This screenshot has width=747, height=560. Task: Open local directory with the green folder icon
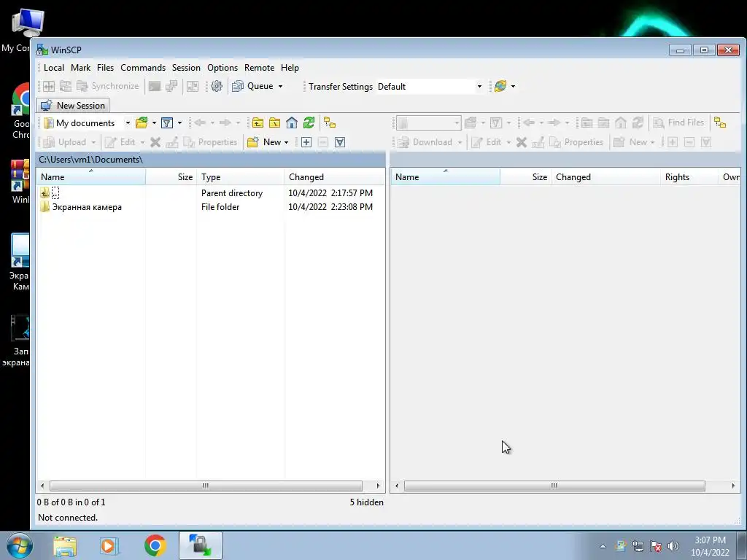142,122
